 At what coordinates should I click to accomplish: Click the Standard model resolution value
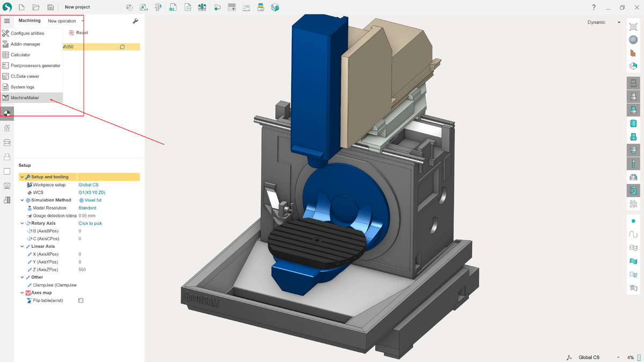[87, 208]
